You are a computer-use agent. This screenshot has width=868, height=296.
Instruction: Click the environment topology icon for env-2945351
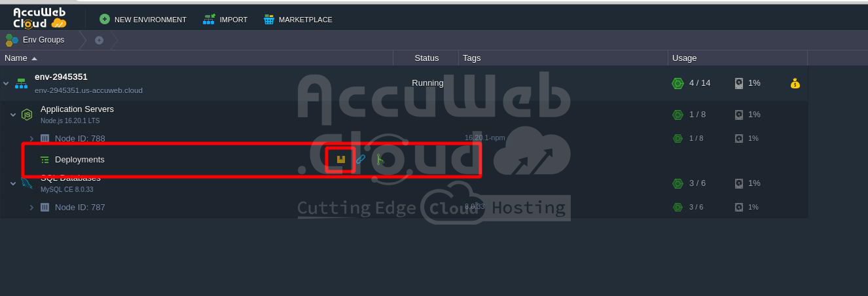click(21, 83)
